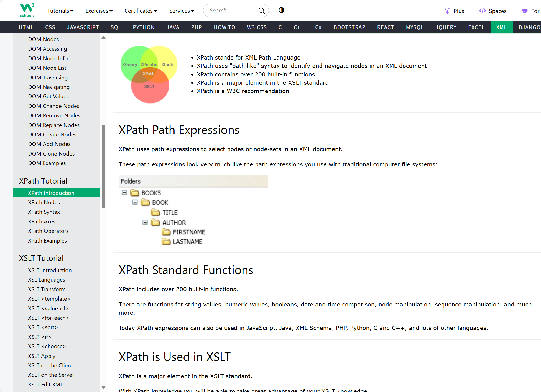Click the sidebar scrollbar thumb

pos(103,166)
